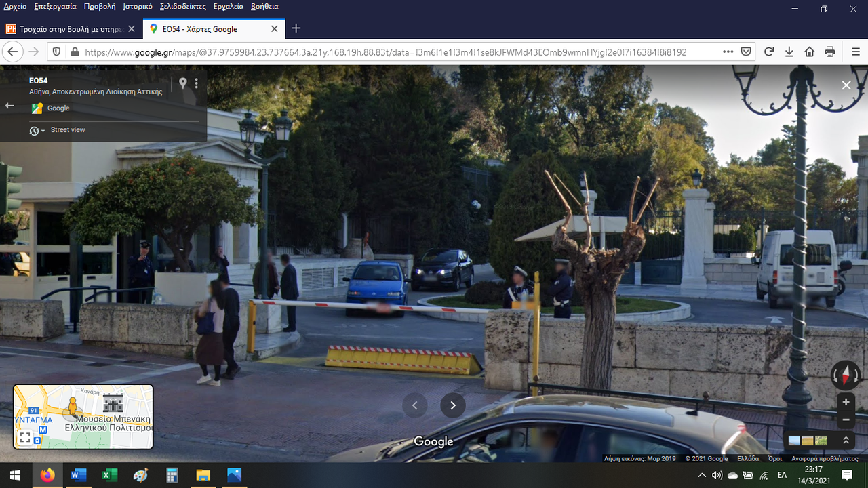This screenshot has height=488, width=868.
Task: Zoom out Street View with minus button
Action: 846,420
